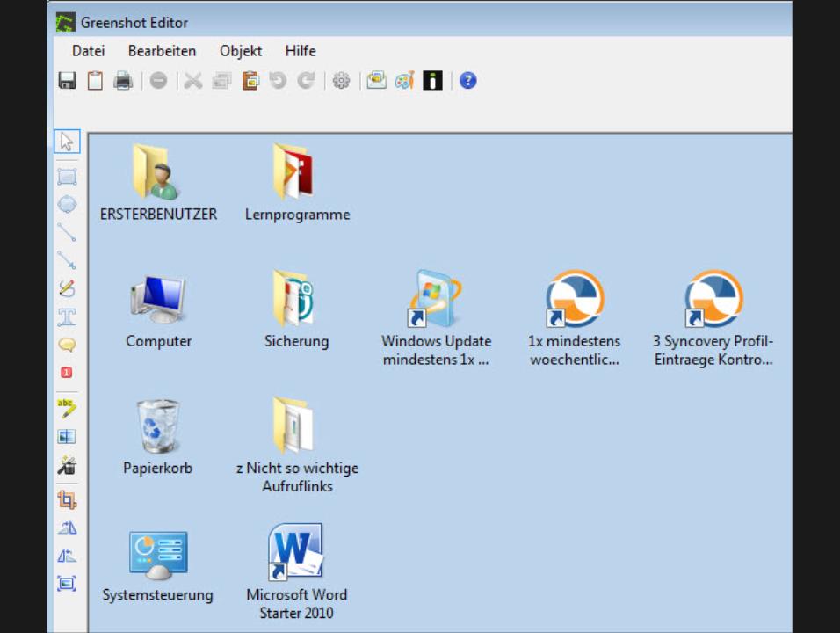
Task: Open the Datei menu
Action: click(x=88, y=51)
